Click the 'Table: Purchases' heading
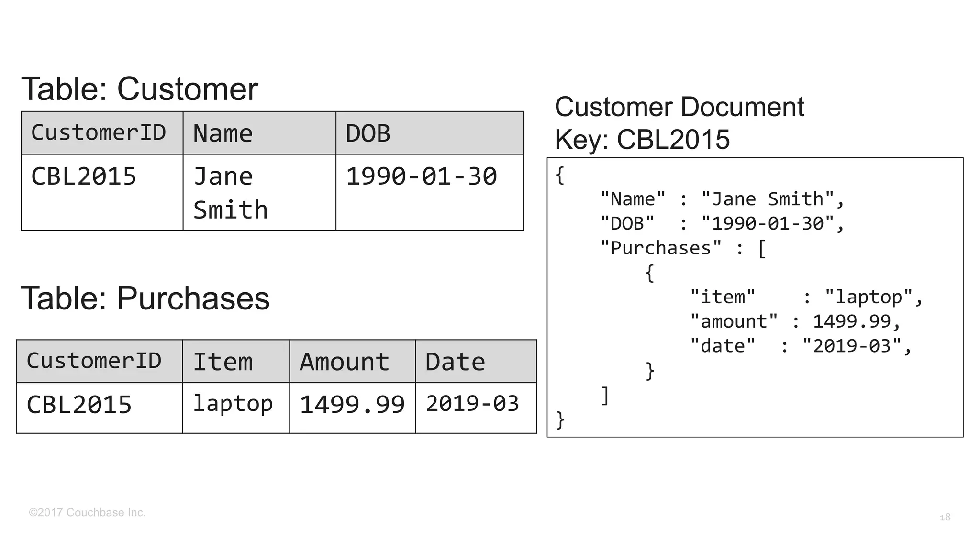This screenshot has width=980, height=551. point(145,298)
